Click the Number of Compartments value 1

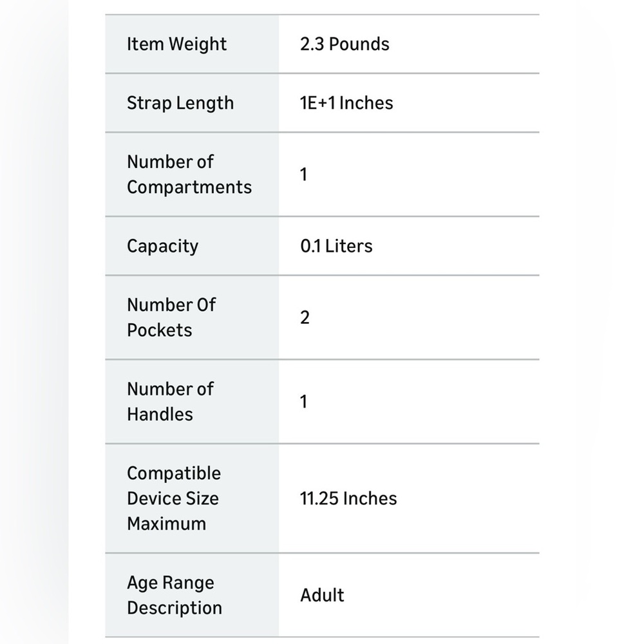coord(303,175)
